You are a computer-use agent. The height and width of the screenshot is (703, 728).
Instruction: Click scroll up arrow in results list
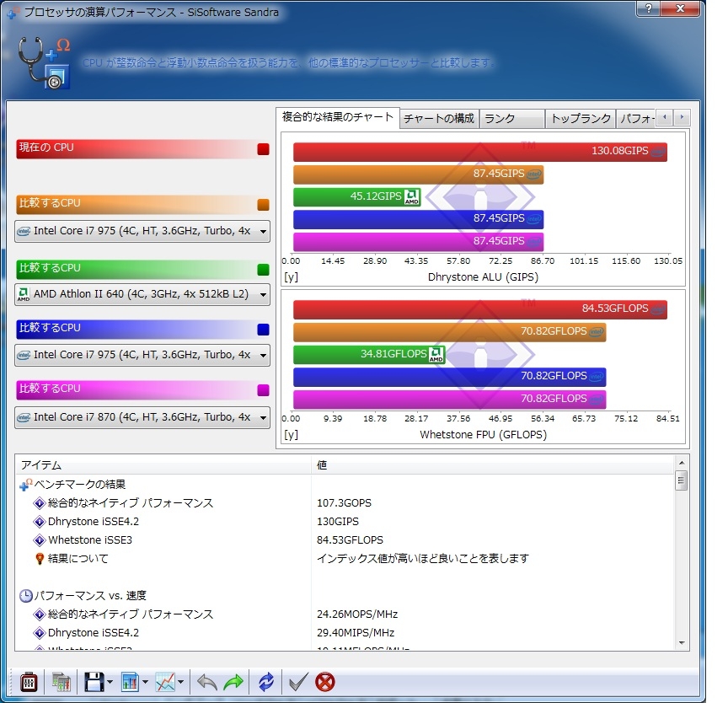[x=681, y=463]
